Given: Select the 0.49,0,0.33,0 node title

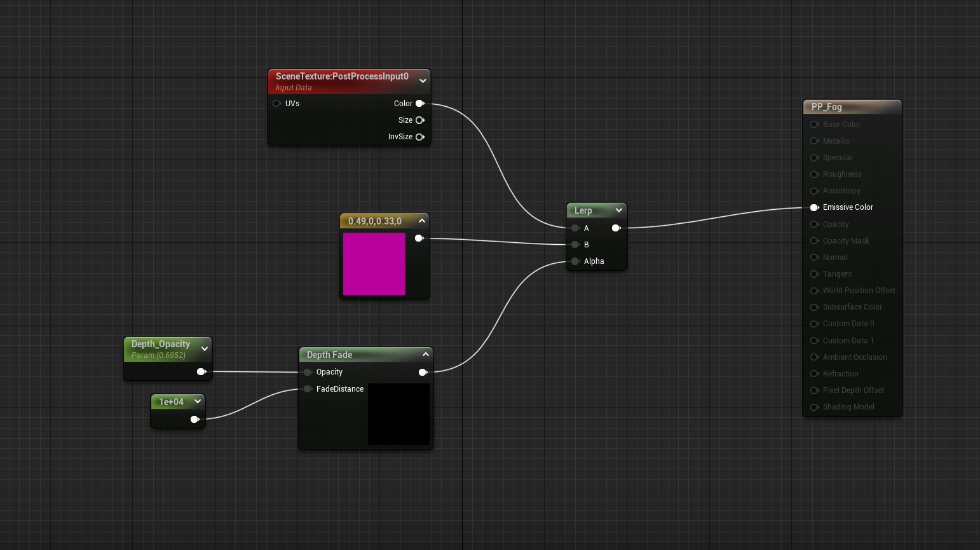Looking at the screenshot, I should click(x=375, y=221).
